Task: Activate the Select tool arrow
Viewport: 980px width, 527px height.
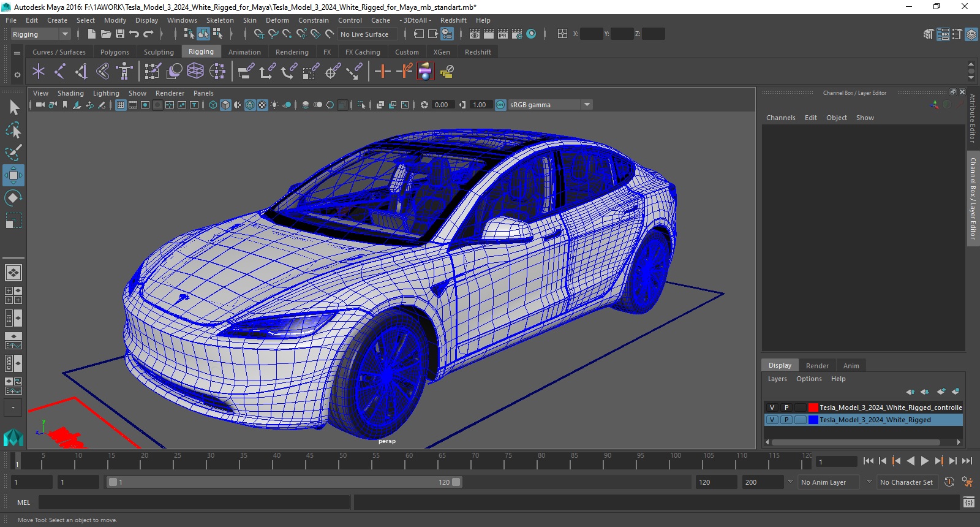Action: pos(14,108)
